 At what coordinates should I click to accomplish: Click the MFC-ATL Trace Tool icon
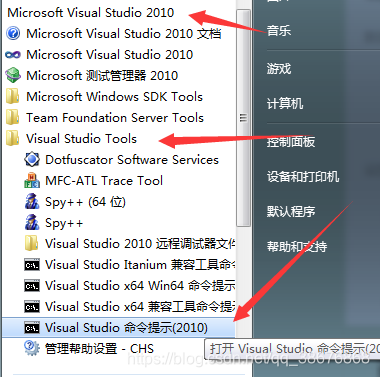(32, 181)
